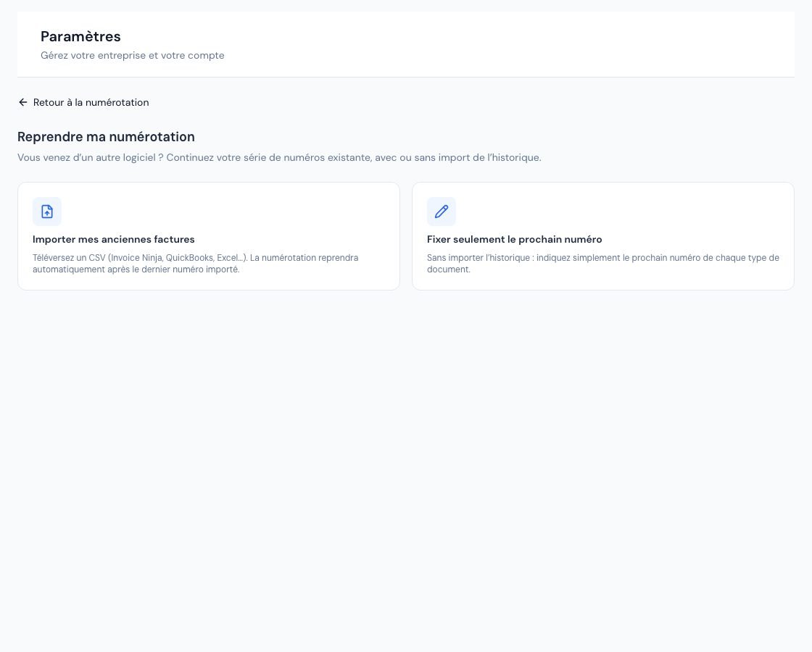
Task: Click the Reprendre ma numérotation heading
Action: [106, 137]
